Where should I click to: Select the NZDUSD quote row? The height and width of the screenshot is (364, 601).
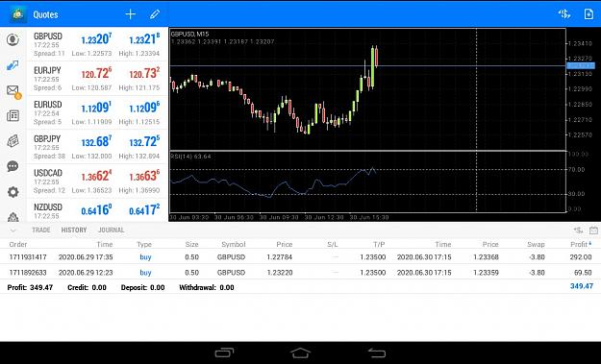(x=97, y=210)
